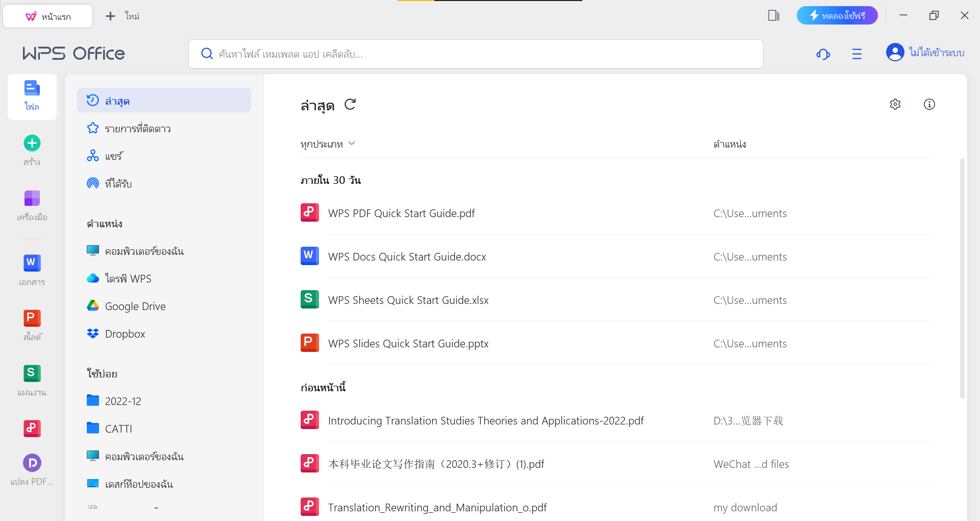Open the customer support headset icon
This screenshot has height=521, width=980.
[823, 54]
